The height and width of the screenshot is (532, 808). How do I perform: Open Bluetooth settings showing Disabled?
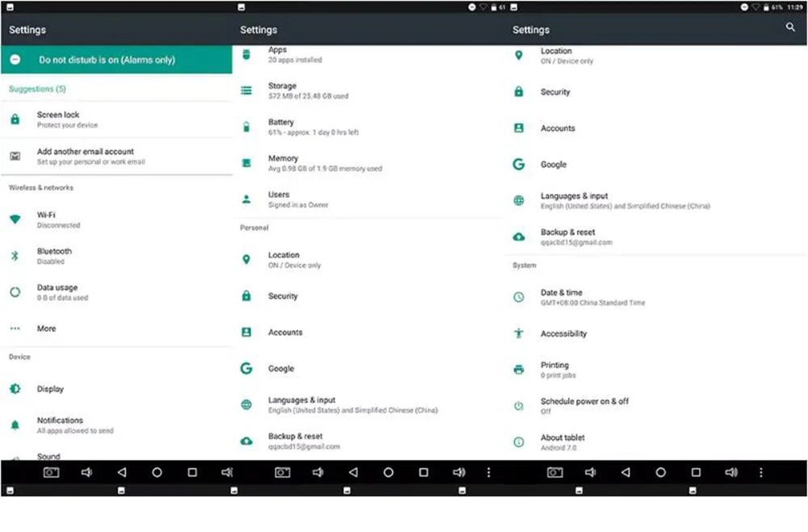click(x=116, y=256)
